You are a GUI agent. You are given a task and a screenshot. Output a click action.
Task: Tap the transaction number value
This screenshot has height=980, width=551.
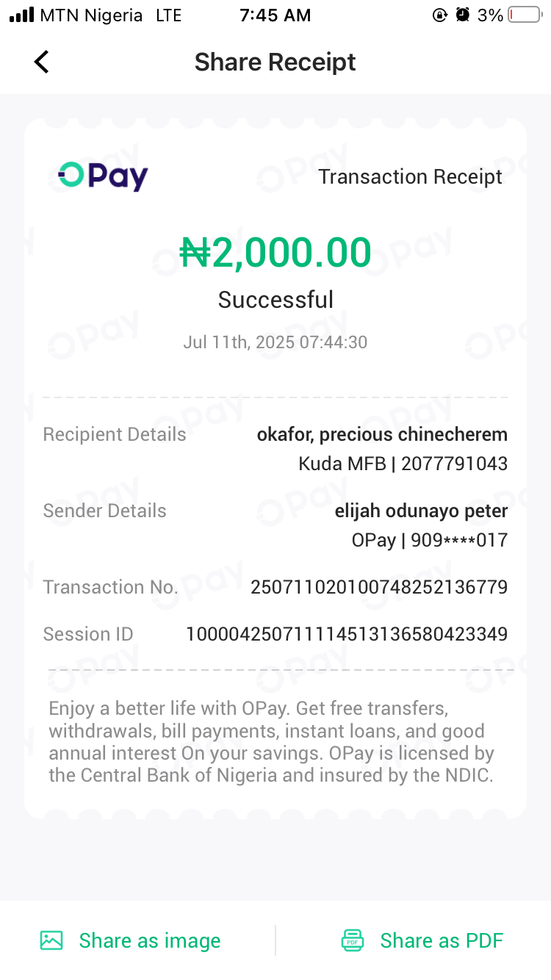point(379,587)
